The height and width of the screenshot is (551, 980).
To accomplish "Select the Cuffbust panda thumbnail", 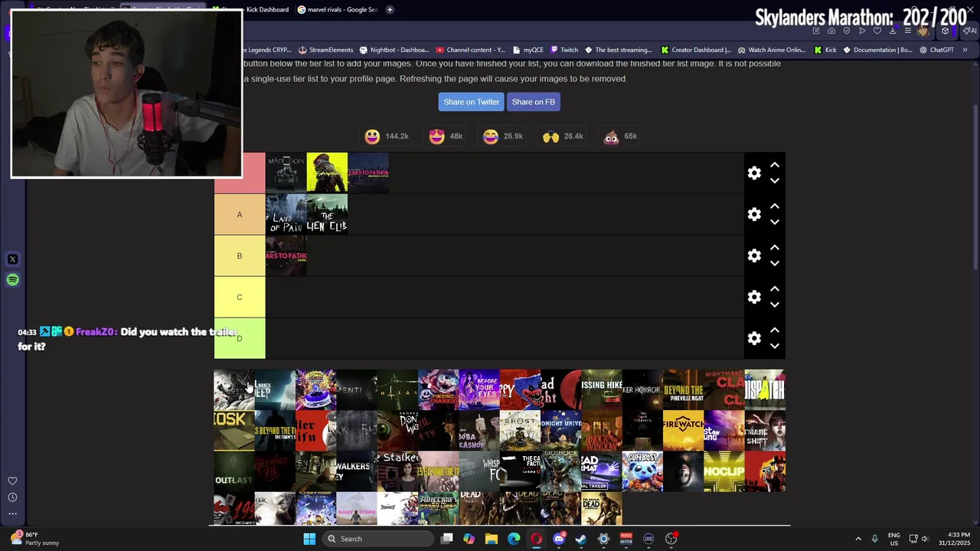I will pos(642,472).
